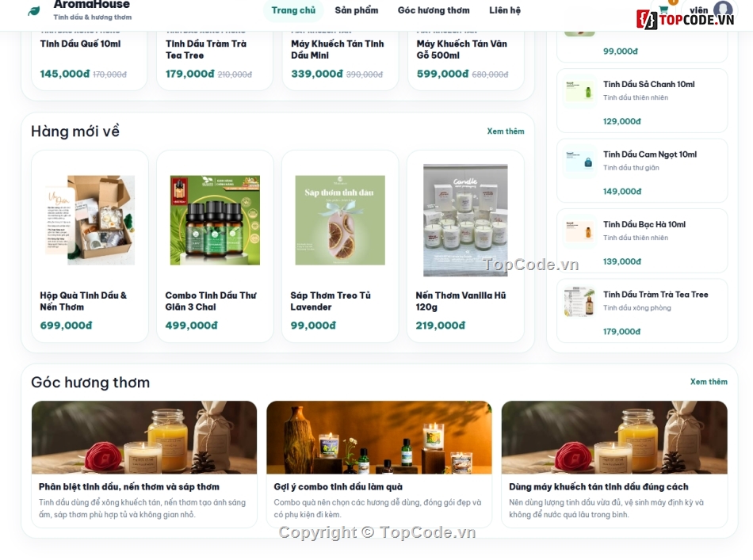Open the Trang chủ menu item

[x=293, y=10]
